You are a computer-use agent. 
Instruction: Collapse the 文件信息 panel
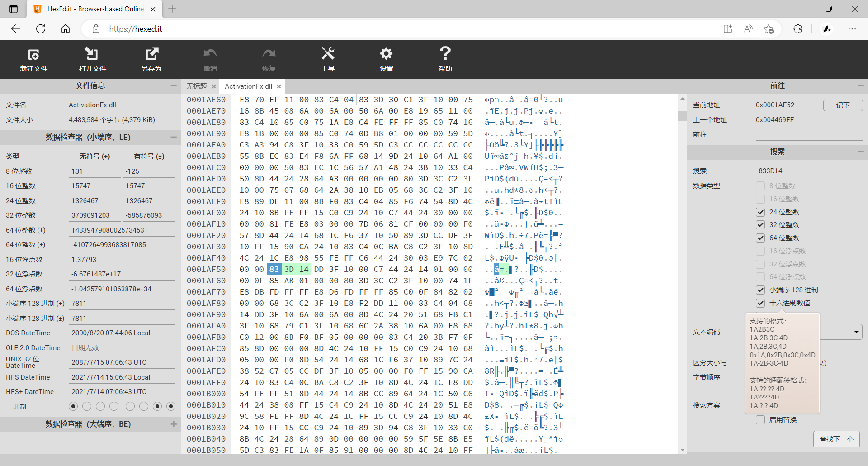coord(174,86)
